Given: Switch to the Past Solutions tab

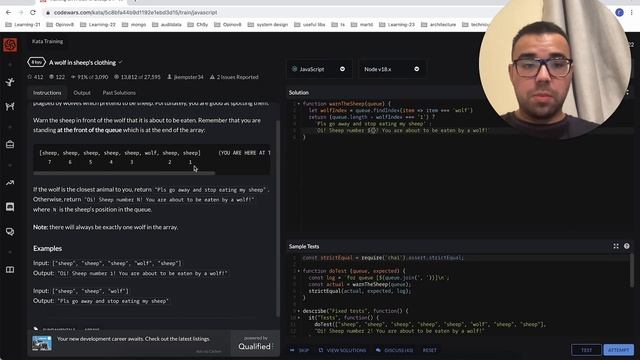Looking at the screenshot, I should click(x=119, y=93).
